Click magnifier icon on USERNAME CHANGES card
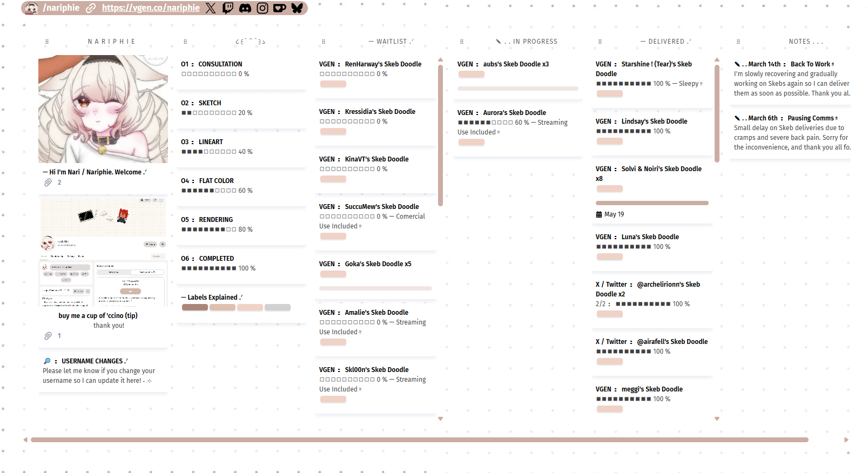The image size is (868, 473). pos(47,361)
